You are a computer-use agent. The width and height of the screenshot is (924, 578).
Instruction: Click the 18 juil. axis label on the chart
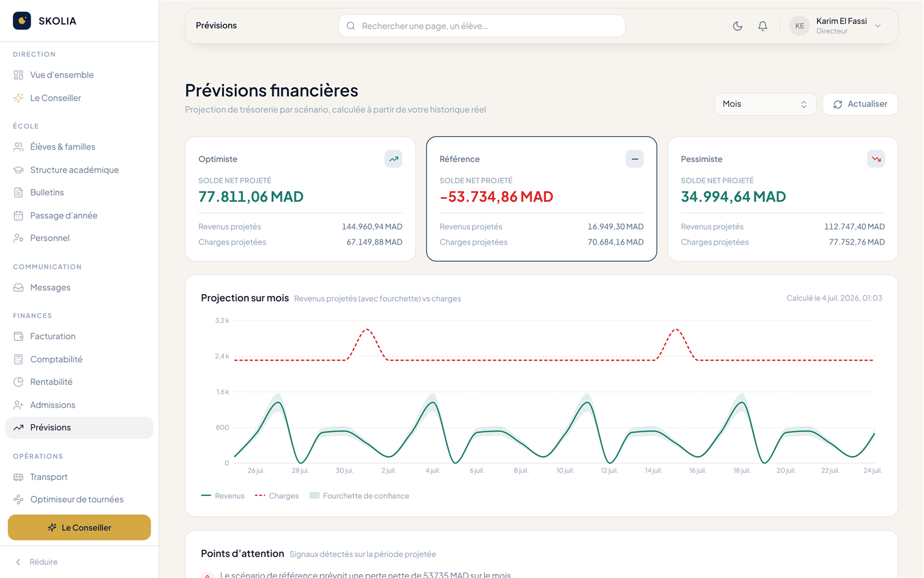742,470
